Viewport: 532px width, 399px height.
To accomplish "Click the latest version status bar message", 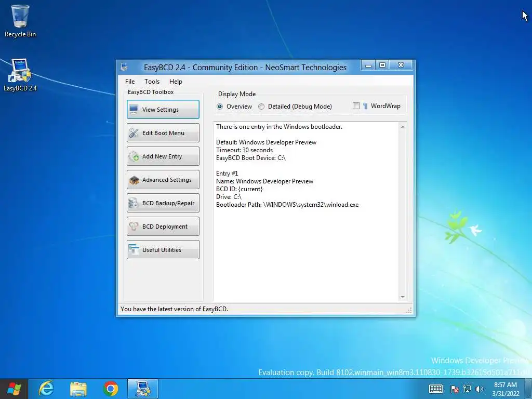I will (175, 309).
